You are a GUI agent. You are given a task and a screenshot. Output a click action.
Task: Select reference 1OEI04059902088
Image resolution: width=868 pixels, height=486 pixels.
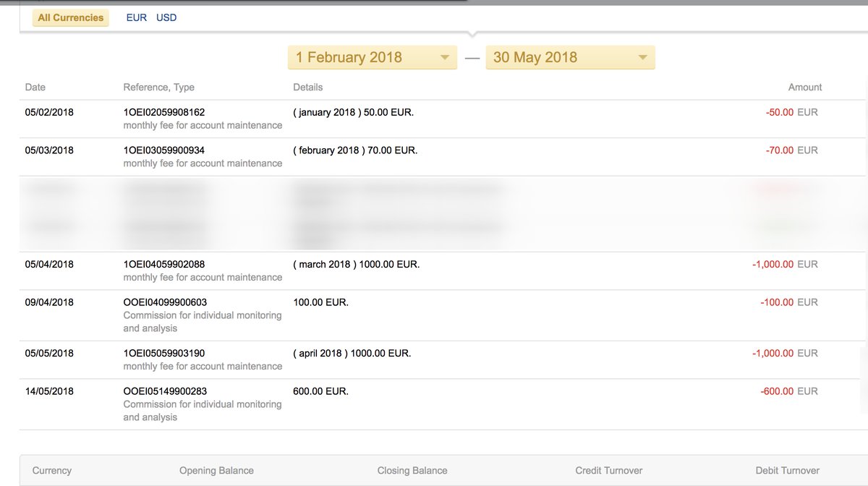click(164, 264)
